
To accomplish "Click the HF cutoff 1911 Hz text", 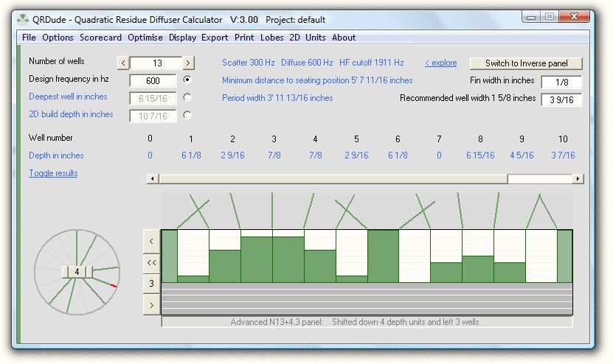I will tap(371, 63).
